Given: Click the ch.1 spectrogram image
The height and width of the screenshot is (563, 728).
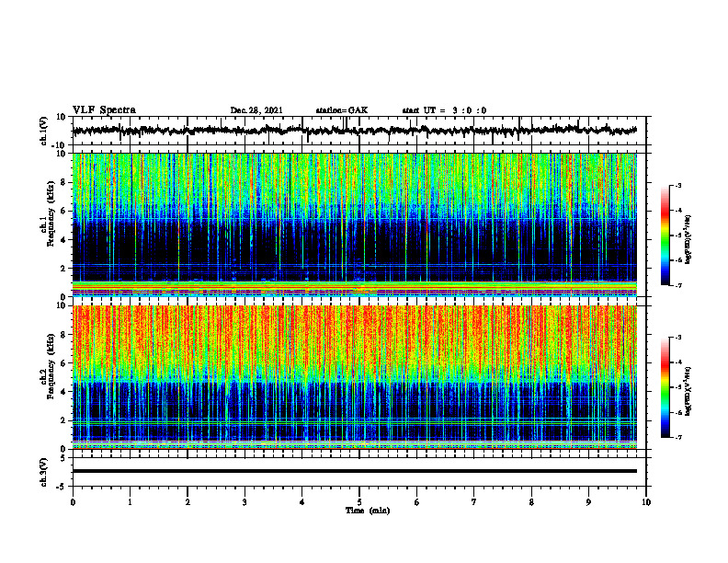Looking at the screenshot, I should (x=354, y=224).
